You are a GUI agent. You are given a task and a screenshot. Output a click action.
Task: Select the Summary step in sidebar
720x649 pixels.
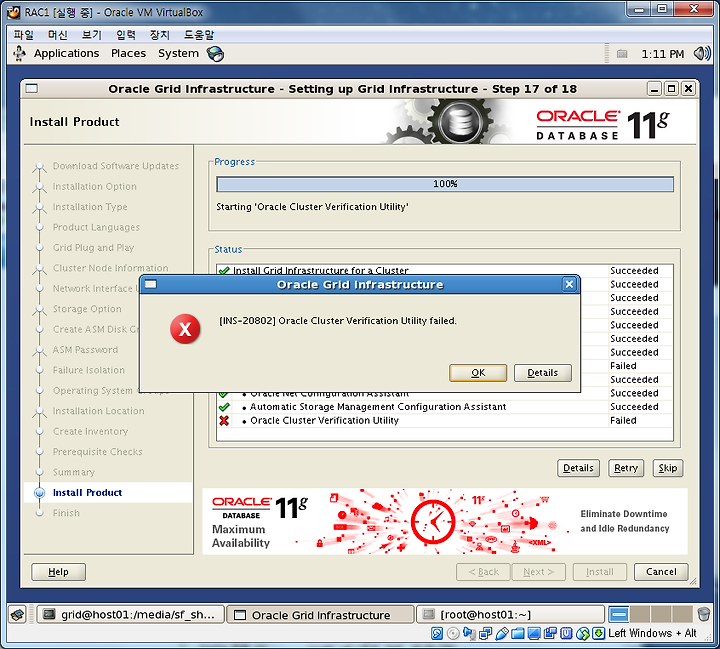click(x=73, y=472)
